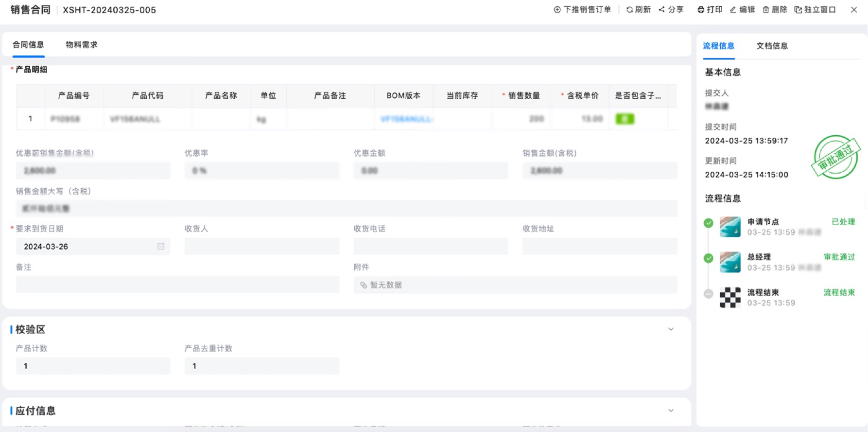868x432 pixels.
Task: Toggle the green sub-item indicator in product row
Action: point(625,119)
